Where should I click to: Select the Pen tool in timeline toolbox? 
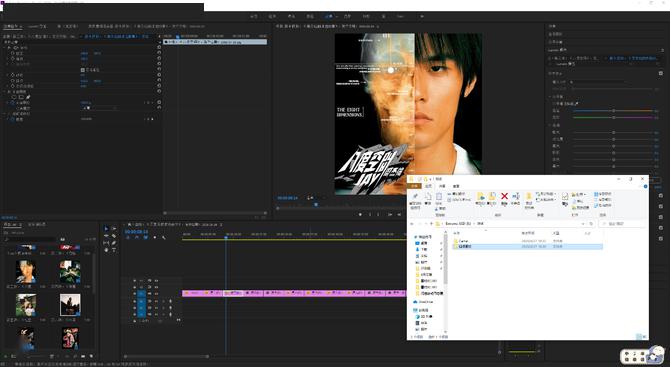(114, 243)
